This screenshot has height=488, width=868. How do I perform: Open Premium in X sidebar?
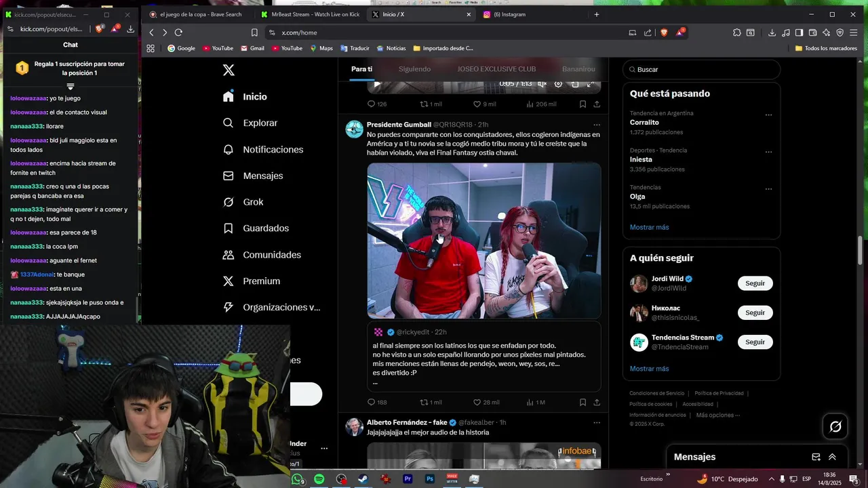[x=252, y=281]
